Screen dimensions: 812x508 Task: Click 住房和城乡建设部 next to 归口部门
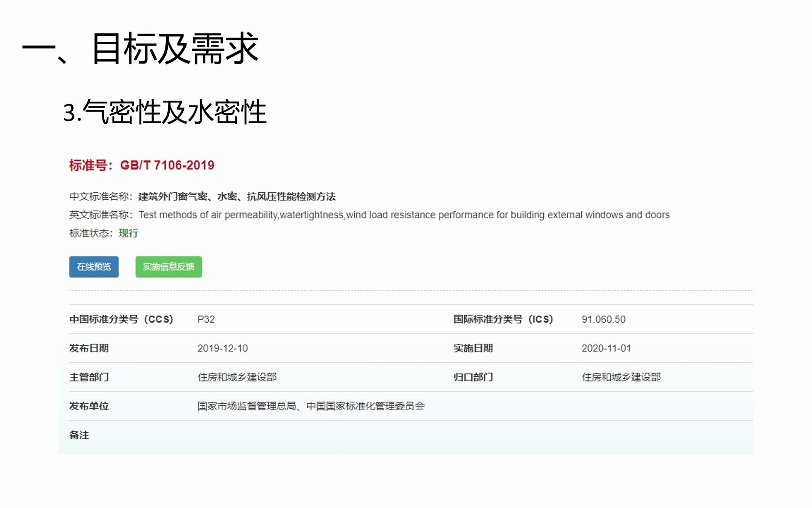621,377
